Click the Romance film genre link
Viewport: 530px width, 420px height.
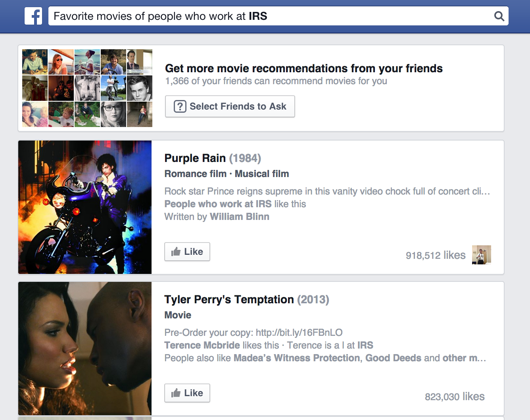click(x=196, y=174)
